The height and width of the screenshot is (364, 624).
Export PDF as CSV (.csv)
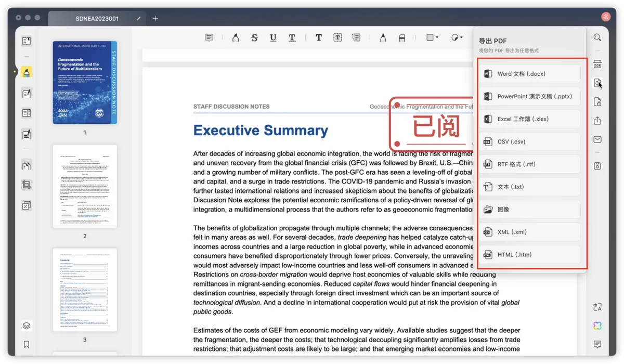[x=529, y=141]
